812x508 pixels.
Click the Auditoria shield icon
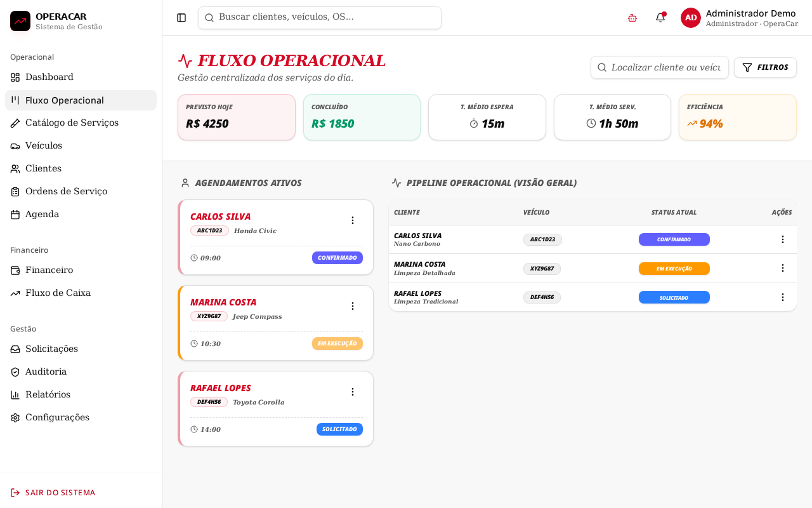(15, 372)
